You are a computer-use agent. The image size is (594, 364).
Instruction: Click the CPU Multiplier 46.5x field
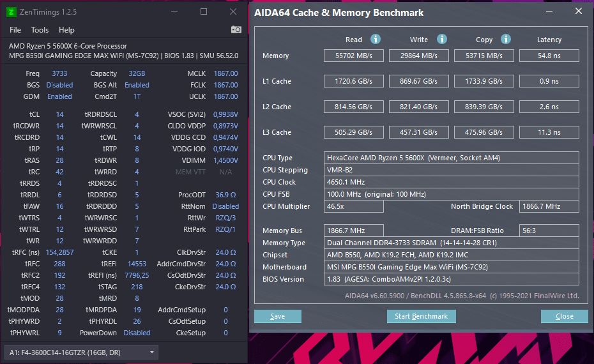tap(353, 206)
